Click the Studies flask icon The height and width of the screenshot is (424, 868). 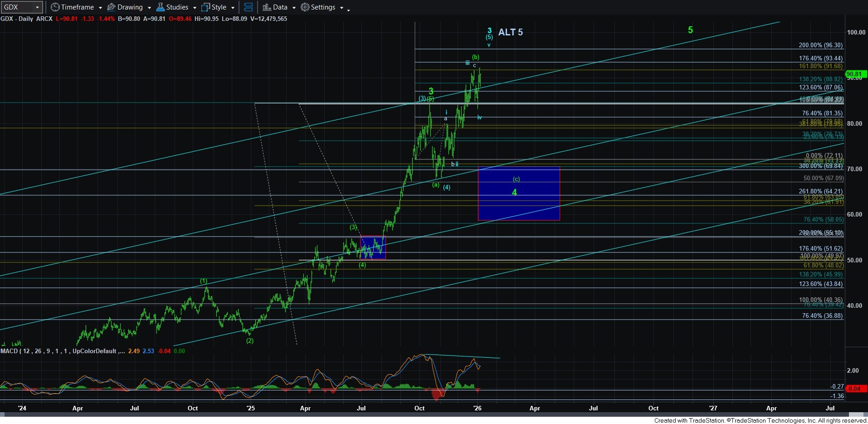click(x=160, y=7)
